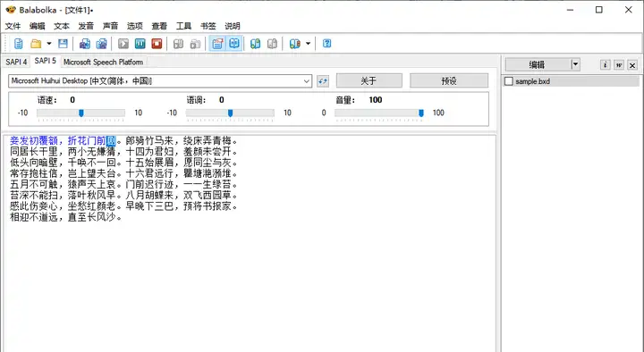Screen dimensions: 644x352
Task: Click the line beginning 五月不可触
Action: pyautogui.click(x=123, y=185)
